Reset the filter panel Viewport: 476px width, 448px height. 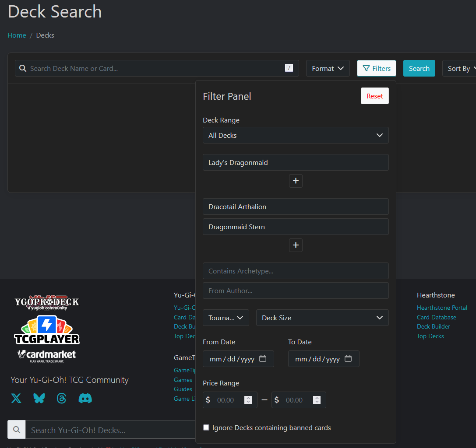click(x=374, y=96)
